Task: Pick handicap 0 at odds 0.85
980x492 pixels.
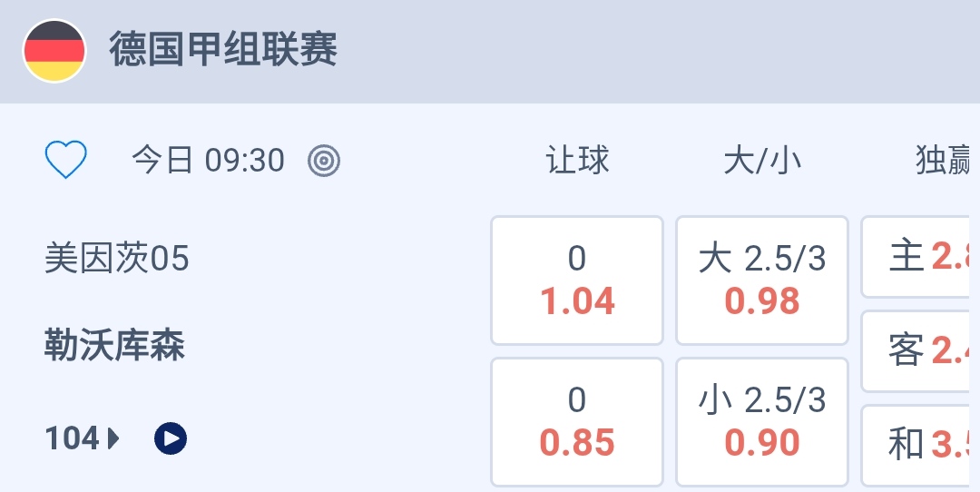Action: tap(577, 422)
